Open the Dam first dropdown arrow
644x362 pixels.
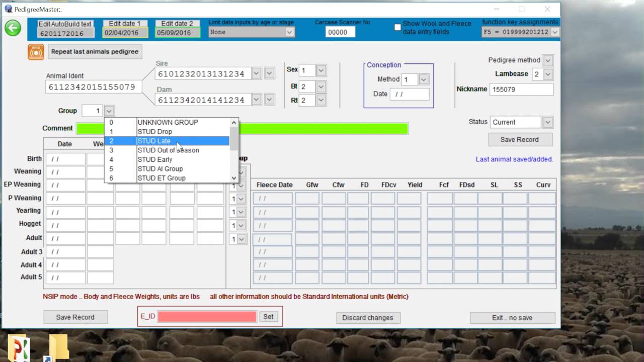257,100
